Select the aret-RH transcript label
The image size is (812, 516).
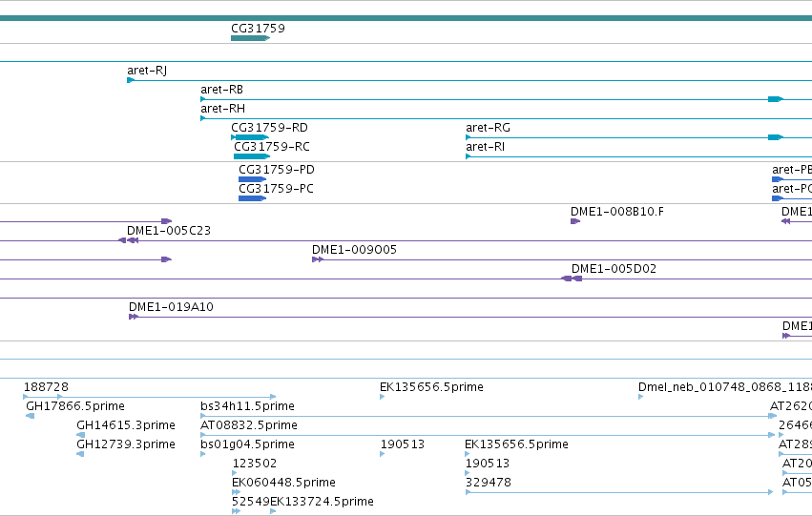pyautogui.click(x=222, y=109)
